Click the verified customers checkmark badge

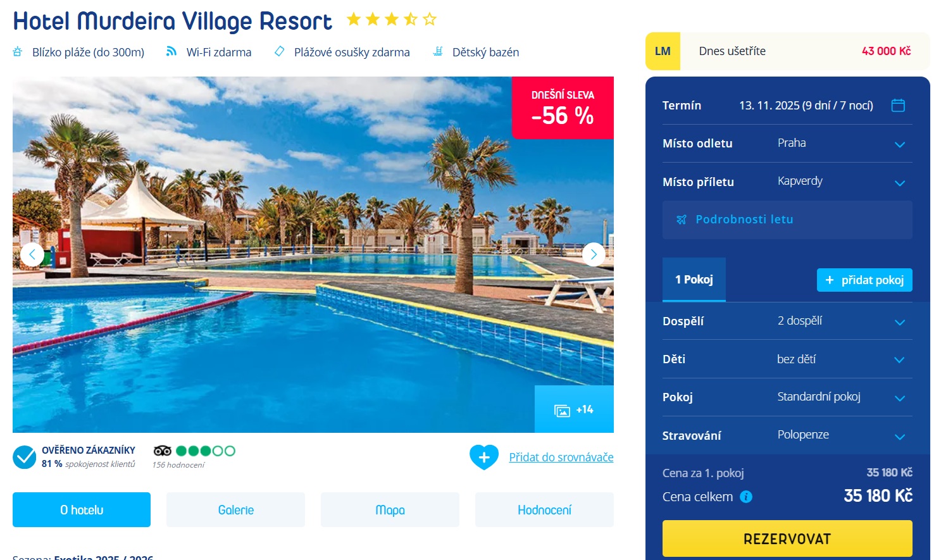(x=25, y=457)
